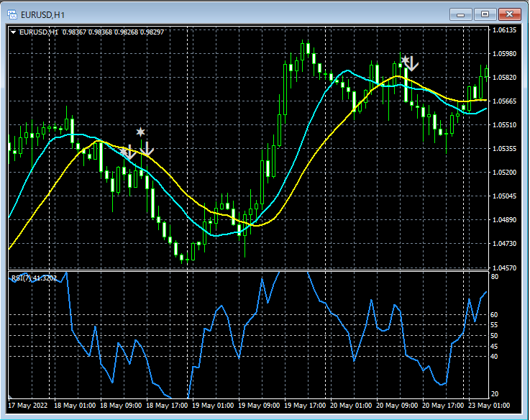Click the 19 May 09:00 time label
This screenshot has width=530, height=420.
click(259, 405)
